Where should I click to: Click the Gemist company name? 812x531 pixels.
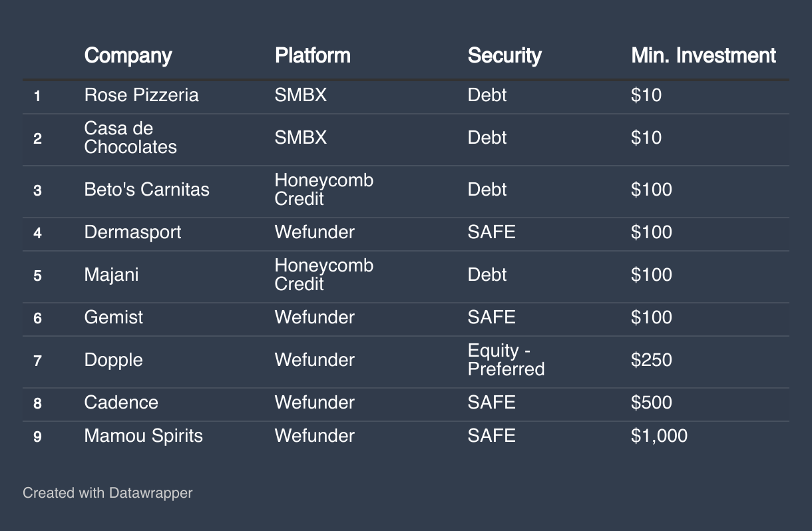[x=113, y=317]
